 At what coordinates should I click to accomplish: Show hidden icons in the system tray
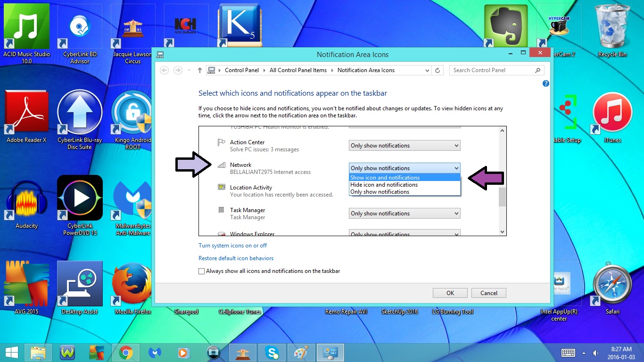pos(584,353)
